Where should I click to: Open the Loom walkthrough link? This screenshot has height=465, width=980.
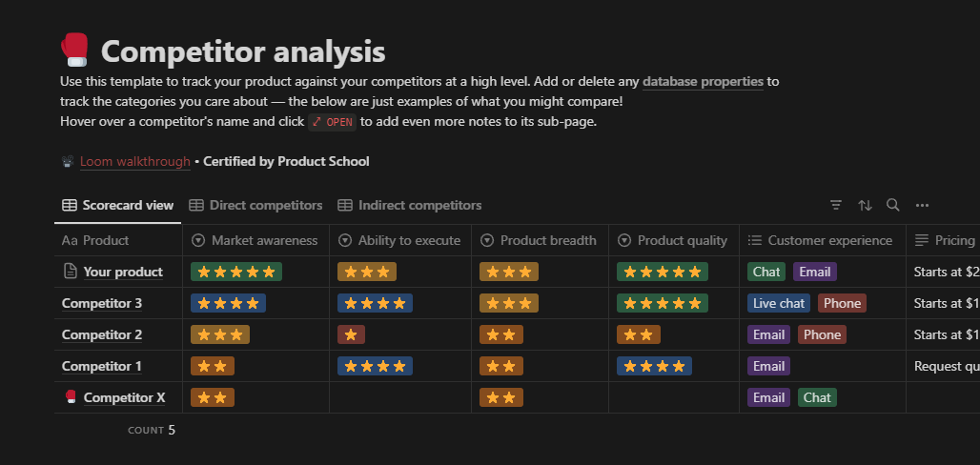point(134,162)
